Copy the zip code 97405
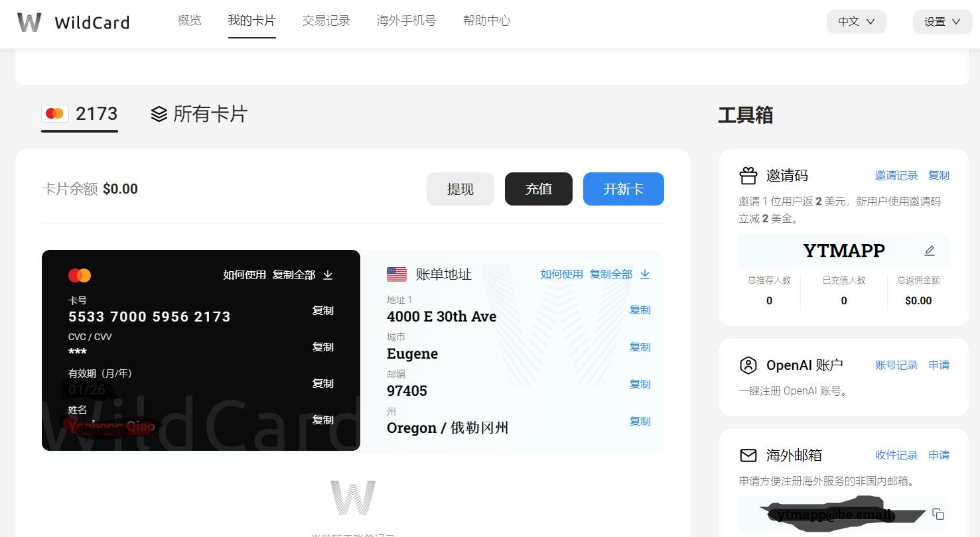980x537 pixels. coord(640,385)
